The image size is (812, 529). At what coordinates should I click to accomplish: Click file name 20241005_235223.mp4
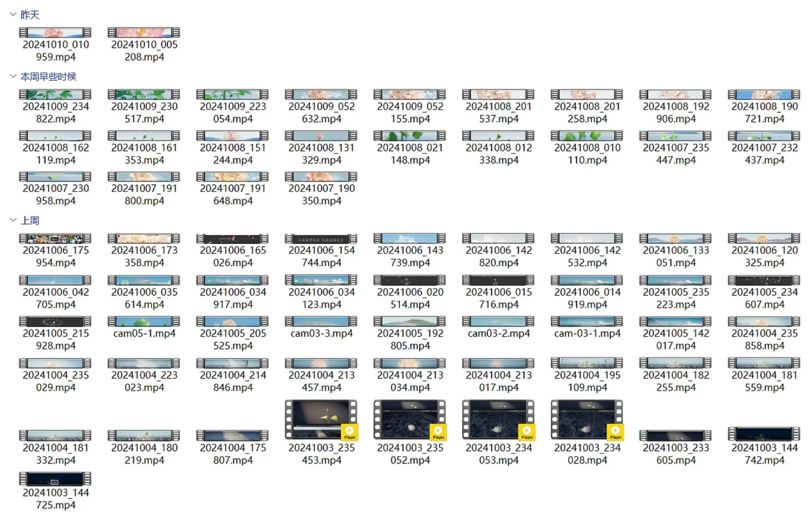(x=676, y=298)
